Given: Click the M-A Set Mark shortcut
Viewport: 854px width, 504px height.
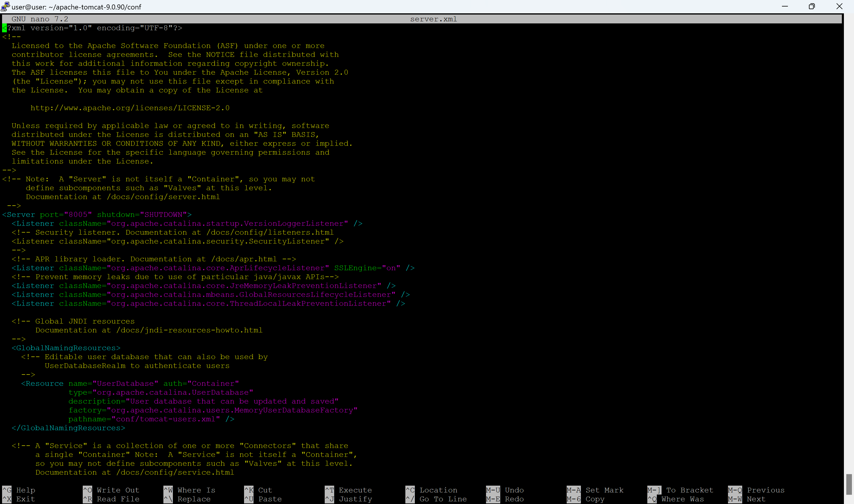Looking at the screenshot, I should (595, 490).
